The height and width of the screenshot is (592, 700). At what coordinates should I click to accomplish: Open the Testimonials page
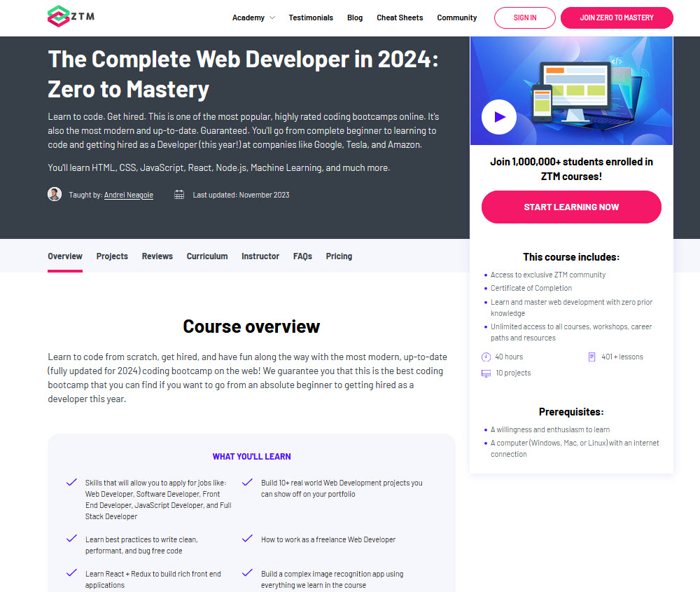click(x=311, y=18)
